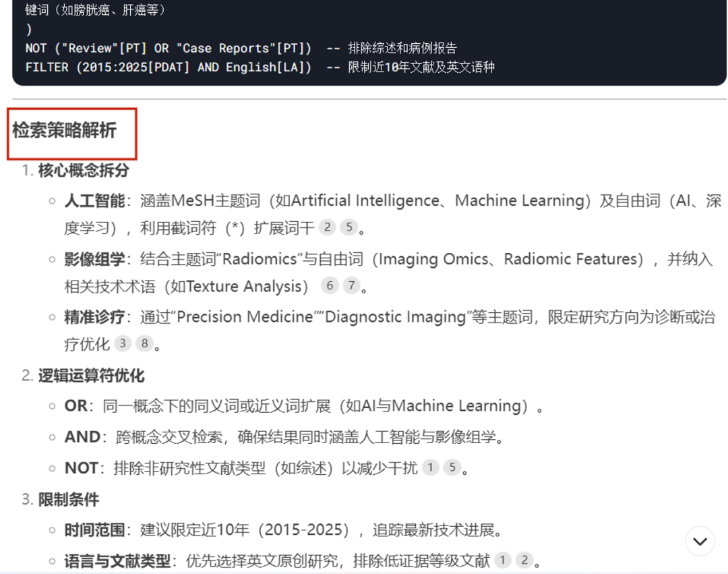This screenshot has width=728, height=574.
Task: Click the heading 检索策略解析
Action: tap(64, 130)
